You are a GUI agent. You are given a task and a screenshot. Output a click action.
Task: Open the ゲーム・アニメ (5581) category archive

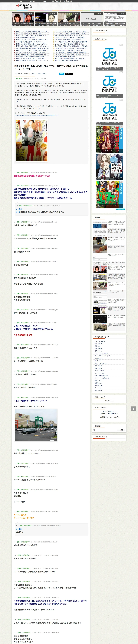pyautogui.click(x=101, y=353)
